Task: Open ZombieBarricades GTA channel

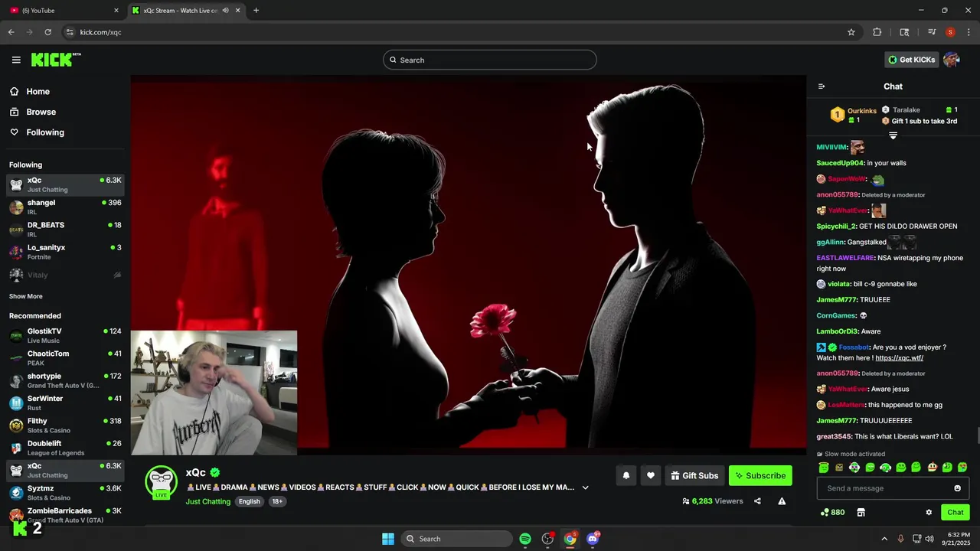Action: (x=65, y=514)
